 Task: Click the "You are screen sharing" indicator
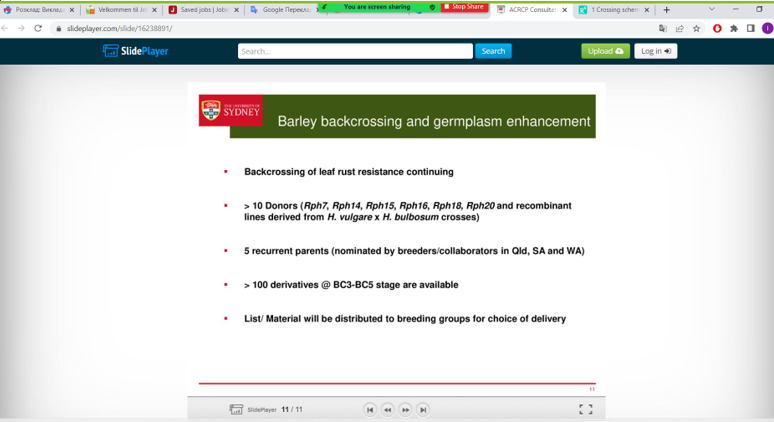pos(377,7)
